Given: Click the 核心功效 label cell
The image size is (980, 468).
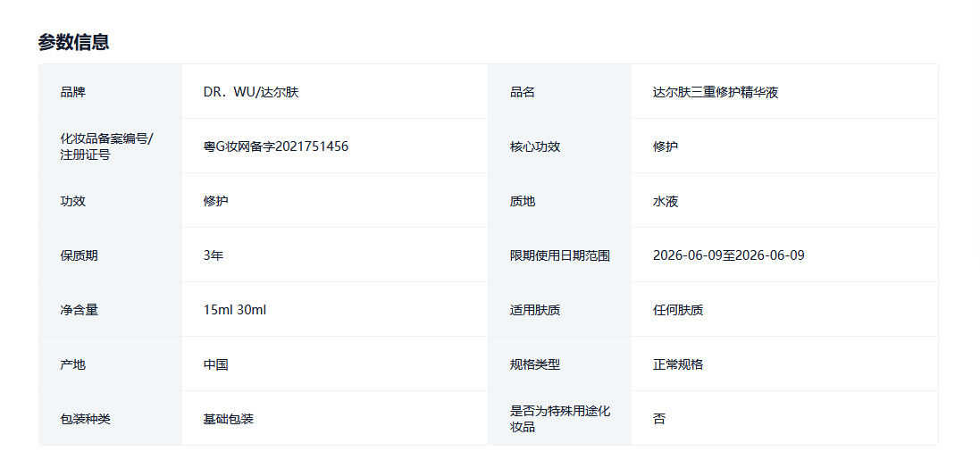Looking at the screenshot, I should [x=535, y=146].
